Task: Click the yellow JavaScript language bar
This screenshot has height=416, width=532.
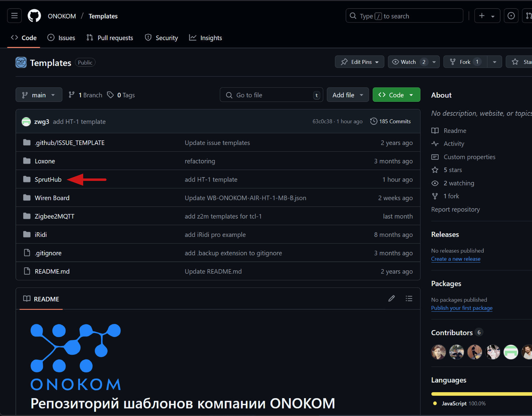Action: tap(481, 394)
